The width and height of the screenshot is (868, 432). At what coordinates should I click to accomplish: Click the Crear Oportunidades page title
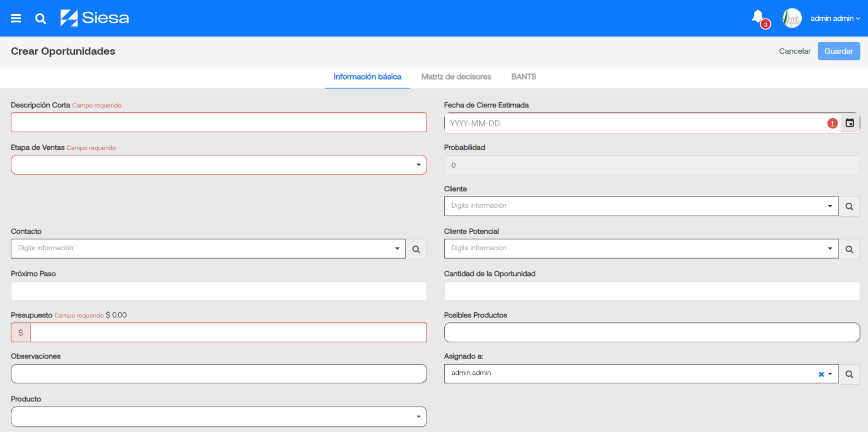63,51
